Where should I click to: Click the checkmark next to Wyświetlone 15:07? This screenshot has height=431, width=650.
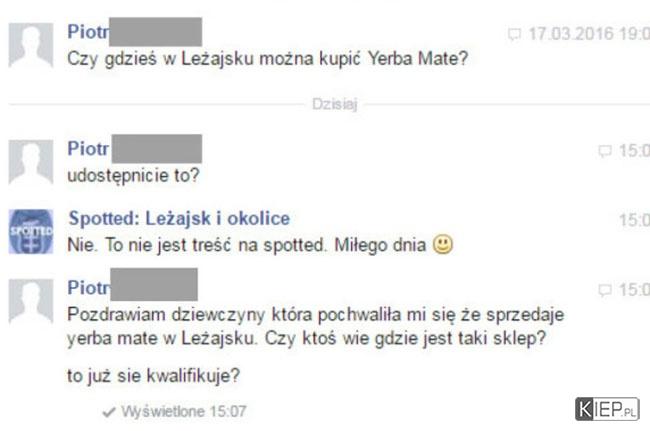109,412
